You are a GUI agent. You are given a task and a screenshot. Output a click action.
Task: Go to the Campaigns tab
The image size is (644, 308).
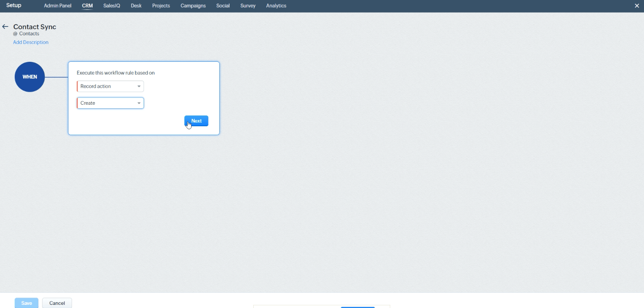[192, 6]
